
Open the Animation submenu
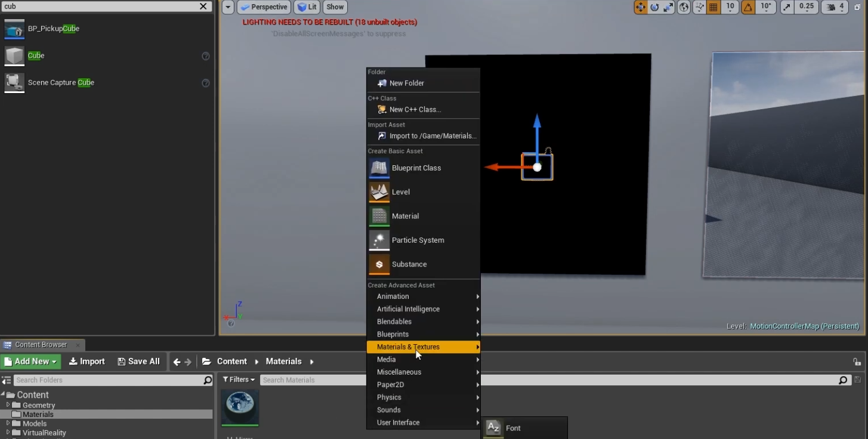click(x=423, y=296)
